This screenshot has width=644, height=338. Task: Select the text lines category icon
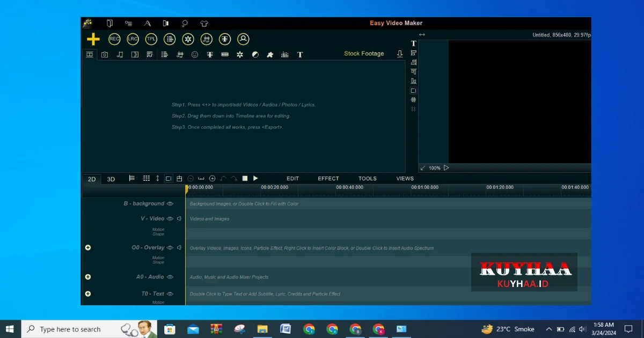click(165, 54)
